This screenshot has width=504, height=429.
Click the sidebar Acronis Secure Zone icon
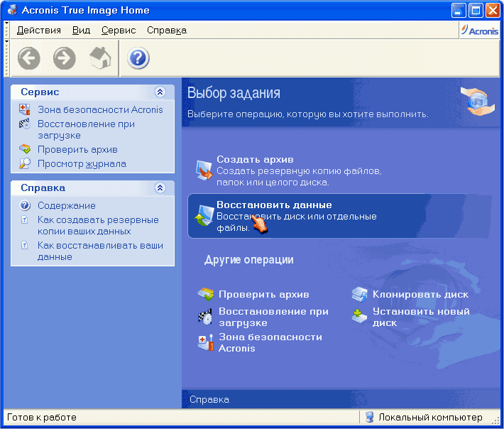coord(24,109)
